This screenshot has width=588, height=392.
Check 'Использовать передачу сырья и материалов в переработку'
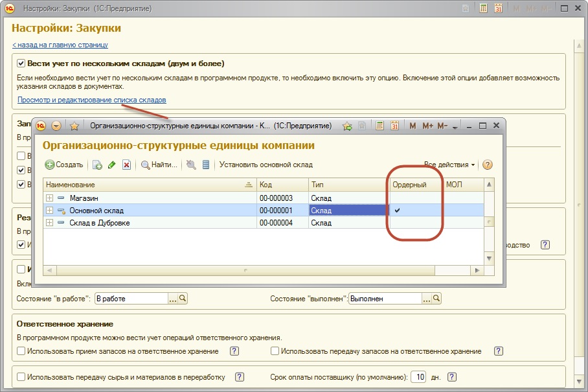[21, 376]
